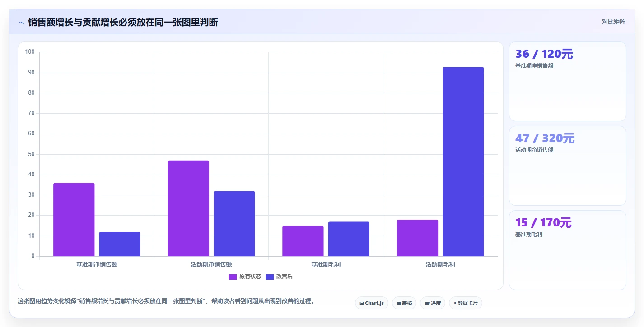Click the blue 改善后 legend swatch
644x327 pixels.
[x=270, y=276]
